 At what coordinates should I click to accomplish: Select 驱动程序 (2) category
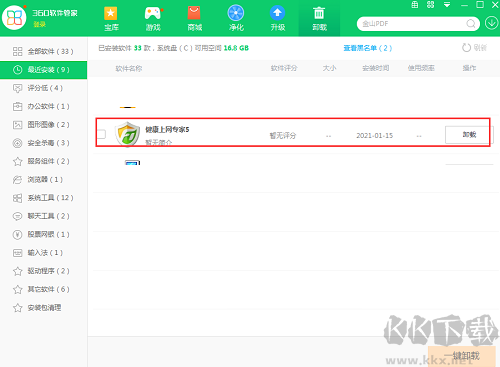point(43,271)
